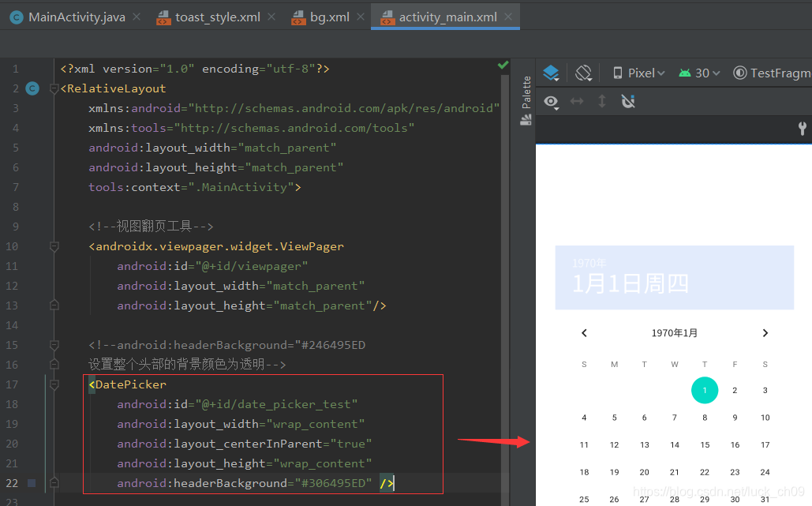Click the vertical expand arrows icon

tap(602, 101)
